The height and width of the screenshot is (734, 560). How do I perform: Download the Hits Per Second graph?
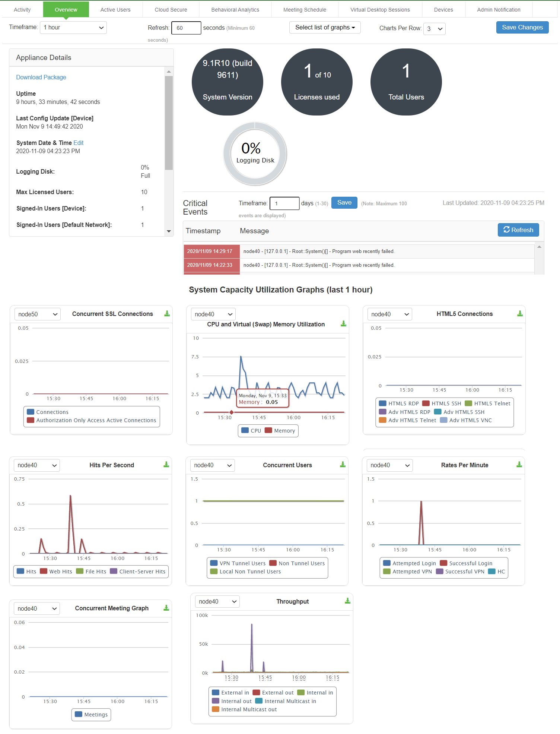[166, 465]
